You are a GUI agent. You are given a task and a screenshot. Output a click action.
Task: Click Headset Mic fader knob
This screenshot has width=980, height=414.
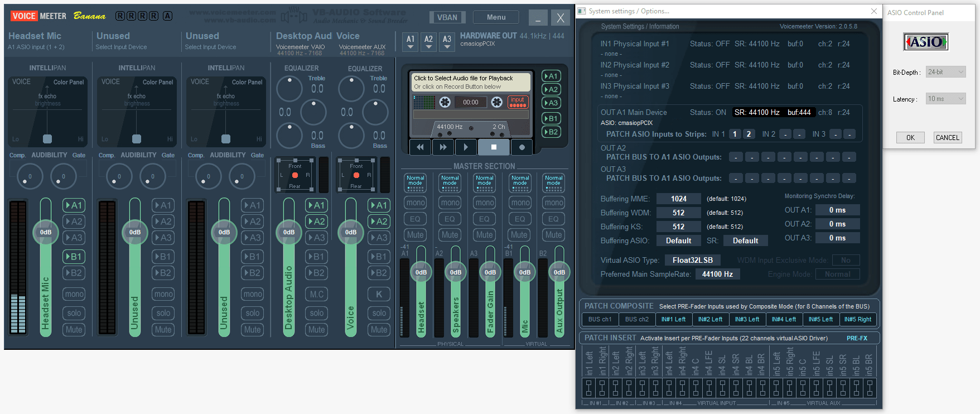coord(46,232)
